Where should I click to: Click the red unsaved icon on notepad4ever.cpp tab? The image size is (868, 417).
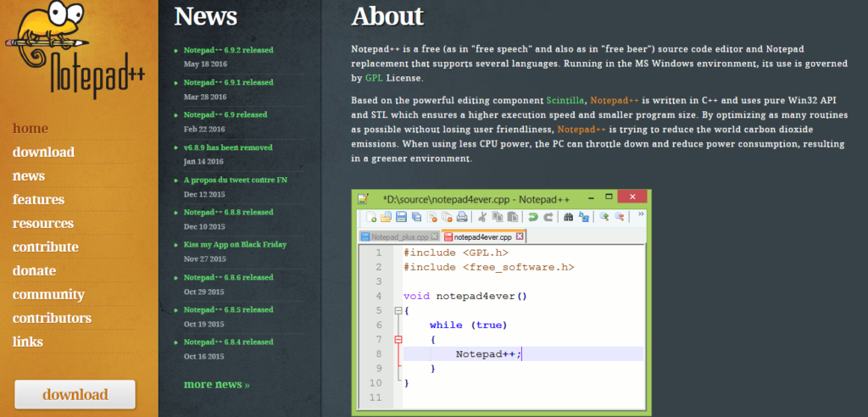448,236
